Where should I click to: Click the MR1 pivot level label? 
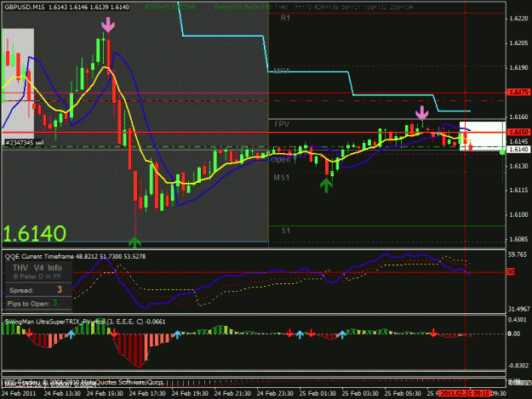point(281,71)
